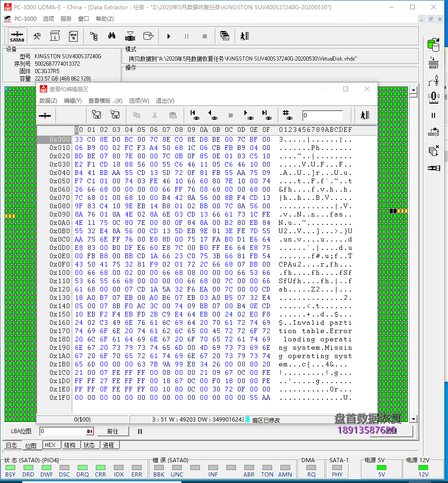The height and width of the screenshot is (483, 448).
Task: Click the save sector disk icon
Action: (96, 115)
